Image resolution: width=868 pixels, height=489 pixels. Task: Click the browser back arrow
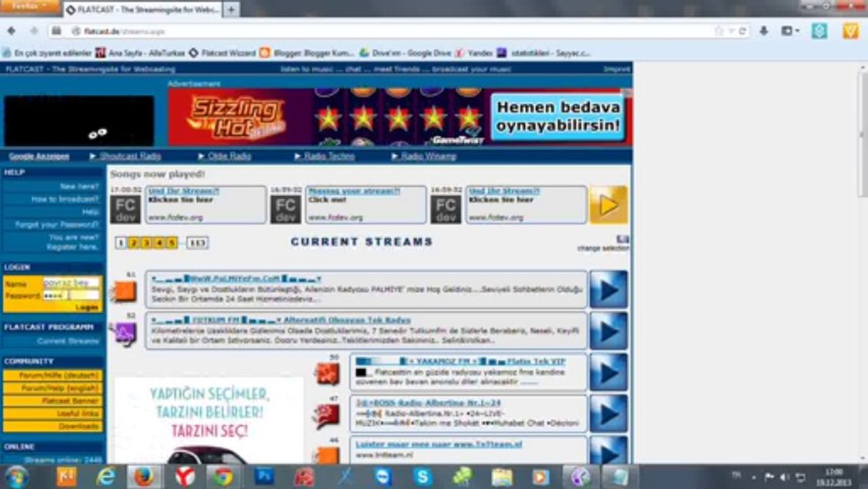pos(13,31)
